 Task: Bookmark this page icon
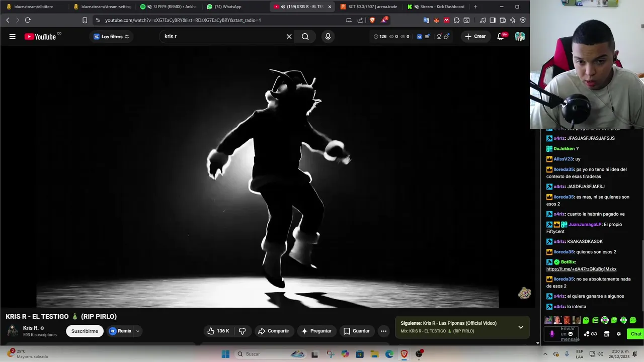(85, 20)
